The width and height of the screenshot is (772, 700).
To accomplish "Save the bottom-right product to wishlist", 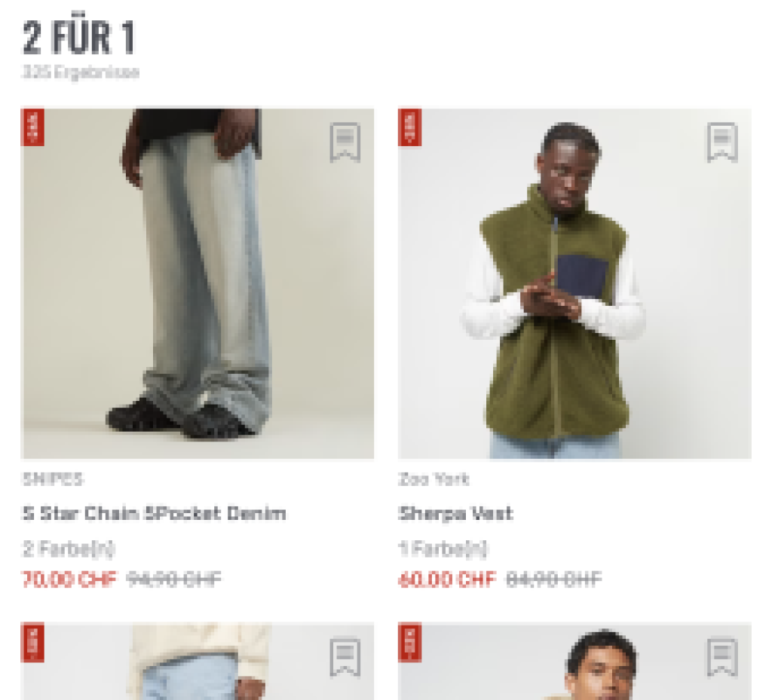I will [722, 658].
